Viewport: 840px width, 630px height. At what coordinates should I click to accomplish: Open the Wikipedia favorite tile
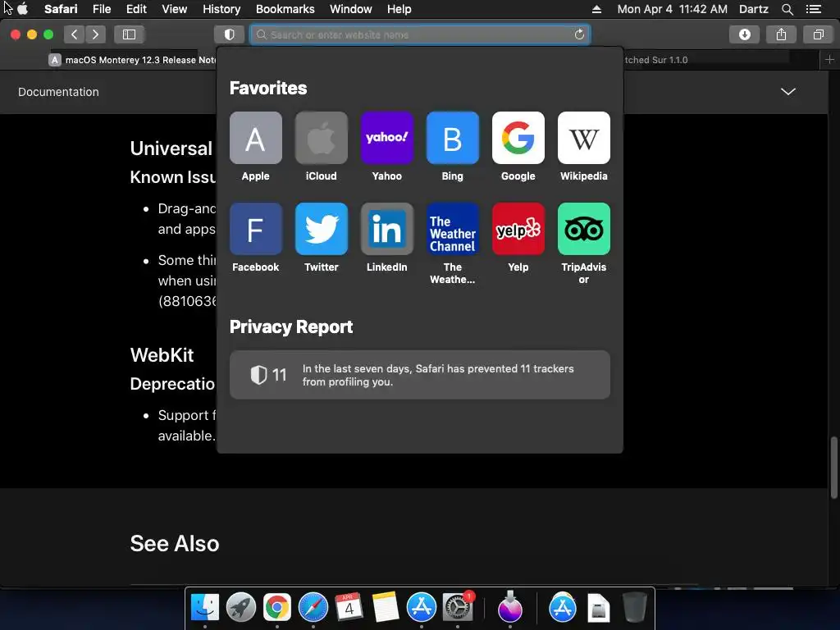point(584,138)
